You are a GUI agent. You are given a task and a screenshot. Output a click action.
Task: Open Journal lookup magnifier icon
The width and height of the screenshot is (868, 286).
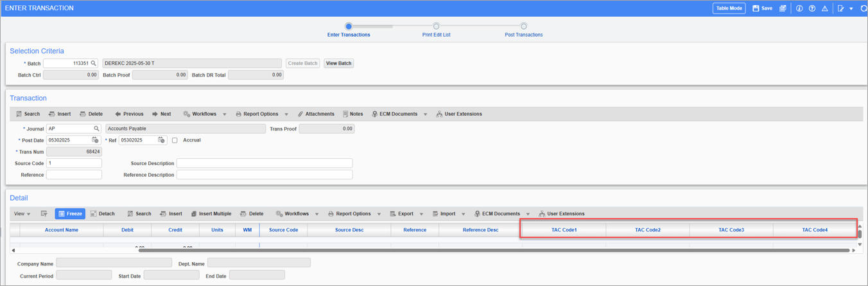pos(97,129)
